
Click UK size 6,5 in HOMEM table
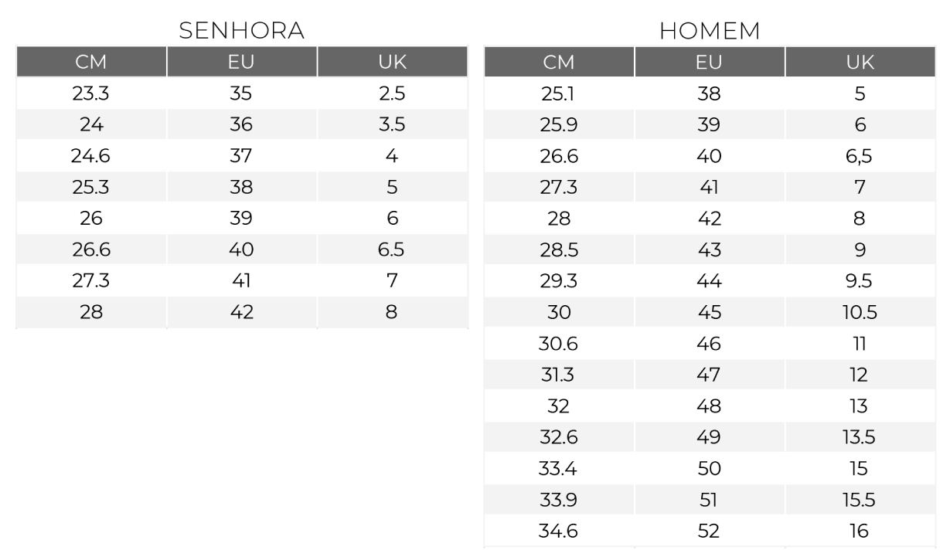pyautogui.click(x=860, y=156)
